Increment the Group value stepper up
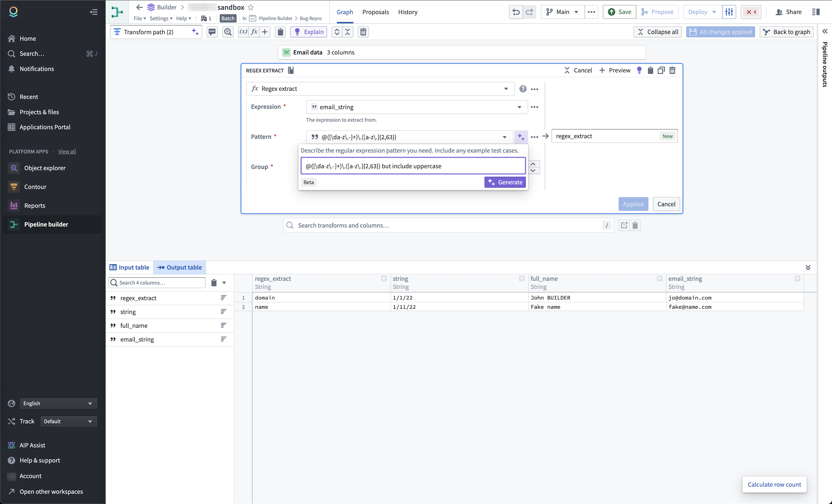 pos(533,164)
